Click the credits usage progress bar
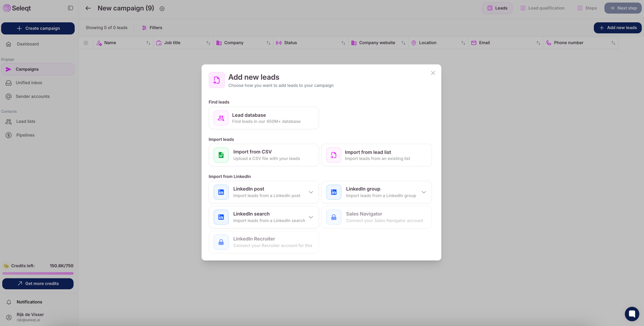The width and height of the screenshot is (644, 326). pos(38,274)
